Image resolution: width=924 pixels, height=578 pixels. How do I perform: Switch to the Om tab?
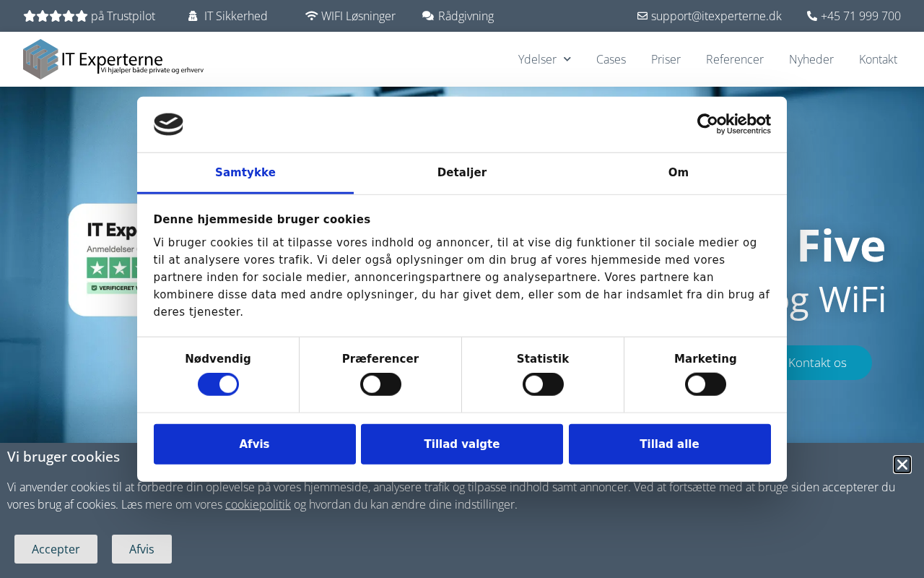pos(679,173)
